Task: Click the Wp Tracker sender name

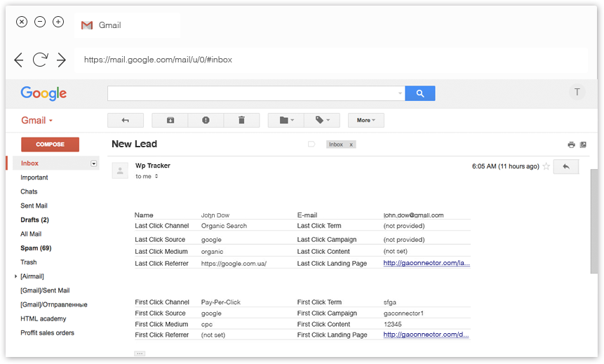Action: click(152, 166)
